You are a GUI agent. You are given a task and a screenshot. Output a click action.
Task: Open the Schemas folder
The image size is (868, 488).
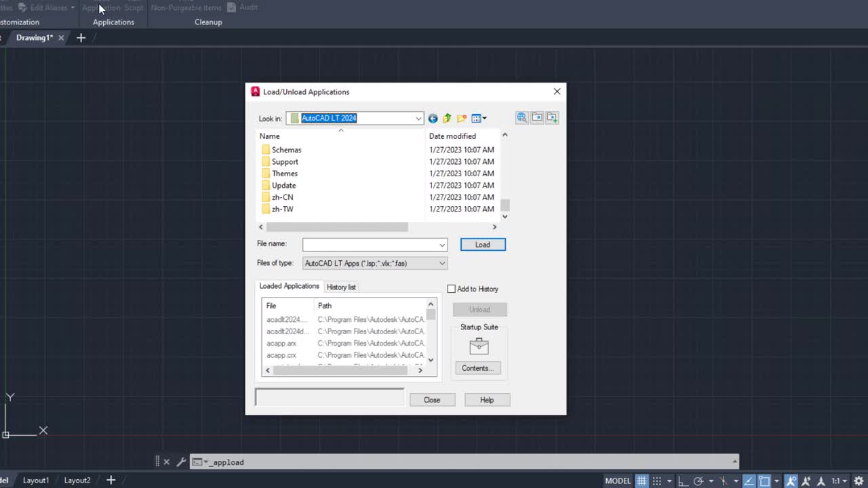pos(281,150)
